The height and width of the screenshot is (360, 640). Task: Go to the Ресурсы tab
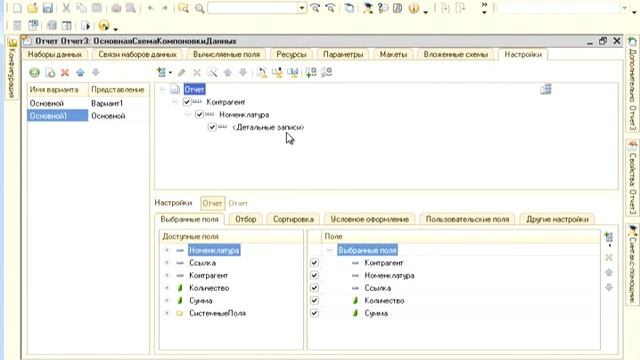[291, 54]
